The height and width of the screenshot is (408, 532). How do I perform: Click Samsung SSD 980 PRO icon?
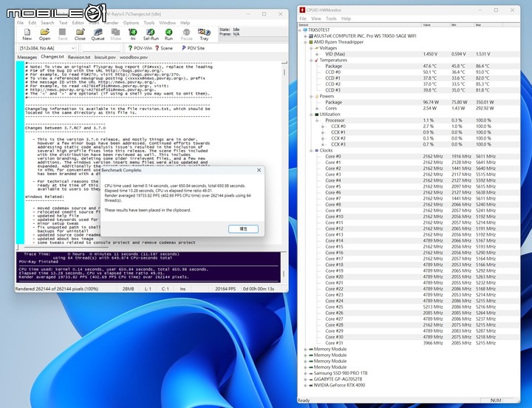point(310,373)
